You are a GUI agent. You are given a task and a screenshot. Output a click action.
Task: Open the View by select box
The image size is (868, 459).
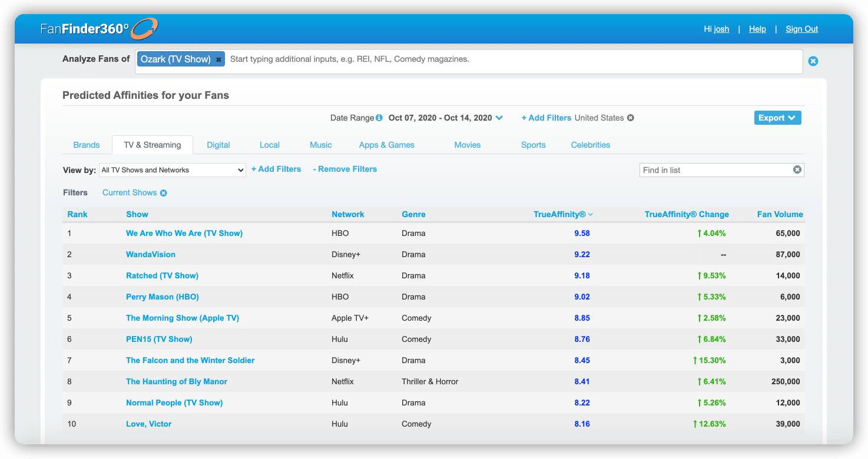173,170
